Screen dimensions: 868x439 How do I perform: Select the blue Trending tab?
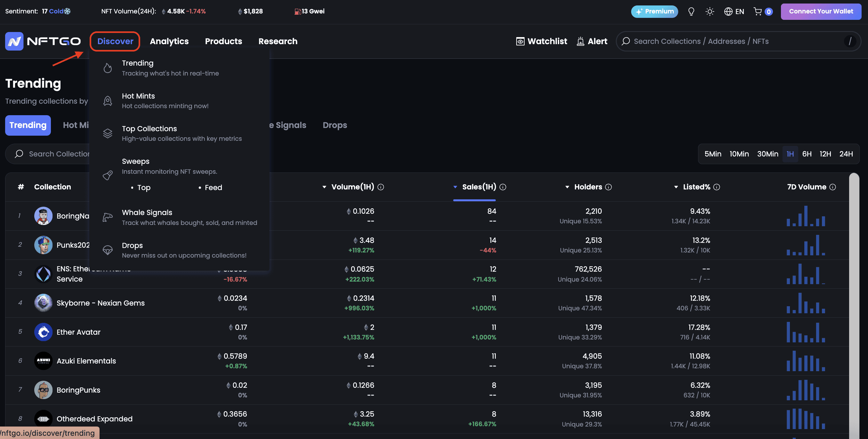[x=28, y=125]
